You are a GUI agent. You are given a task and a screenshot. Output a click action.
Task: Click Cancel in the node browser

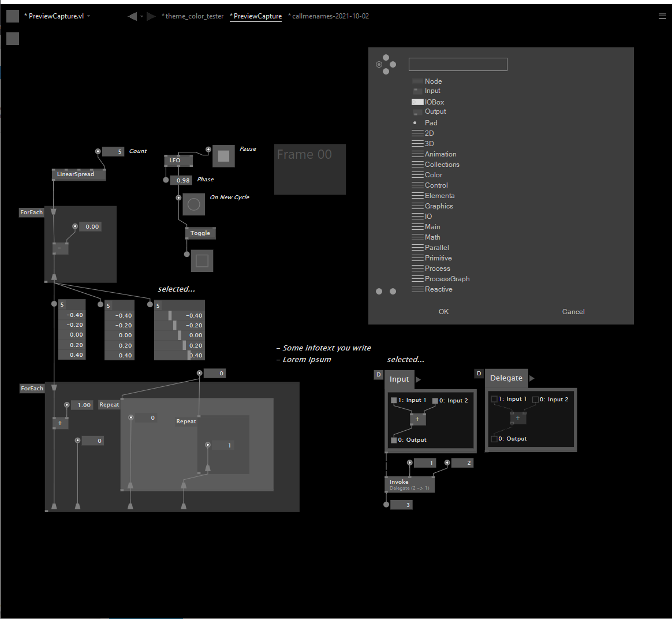coord(573,312)
